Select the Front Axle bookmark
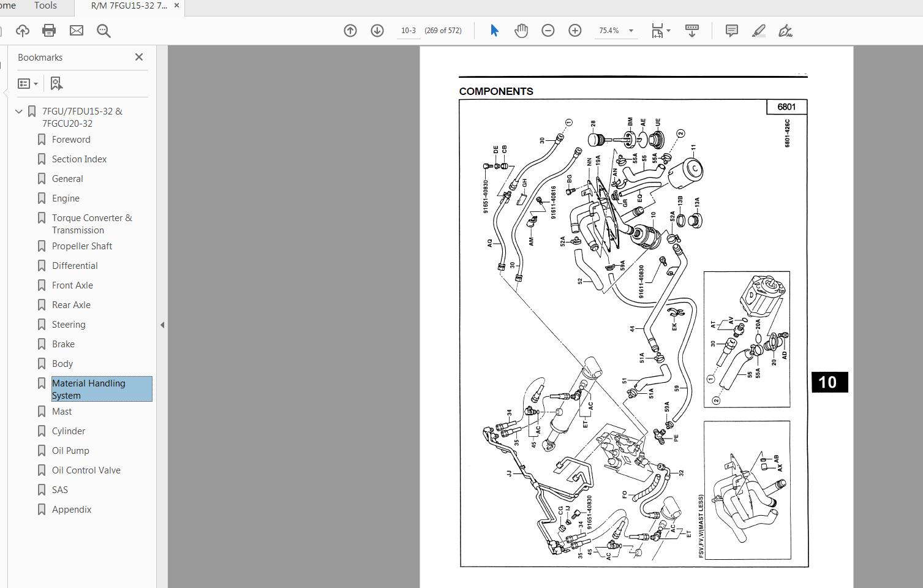Image resolution: width=923 pixels, height=588 pixels. point(72,285)
